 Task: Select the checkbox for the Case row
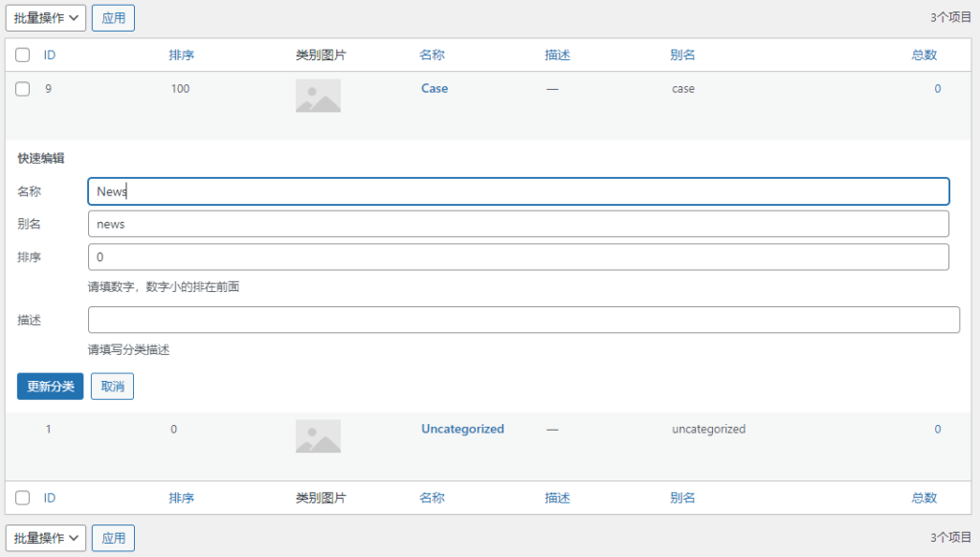pos(23,89)
